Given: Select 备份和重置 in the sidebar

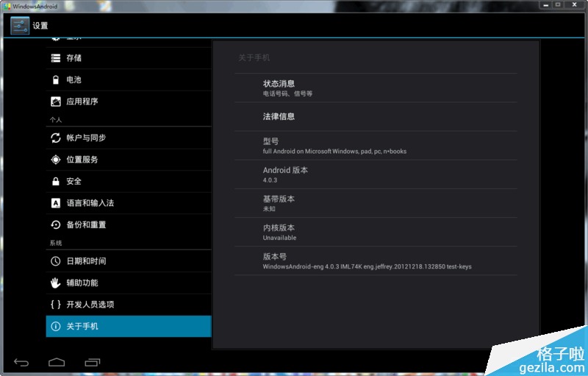Looking at the screenshot, I should [129, 224].
